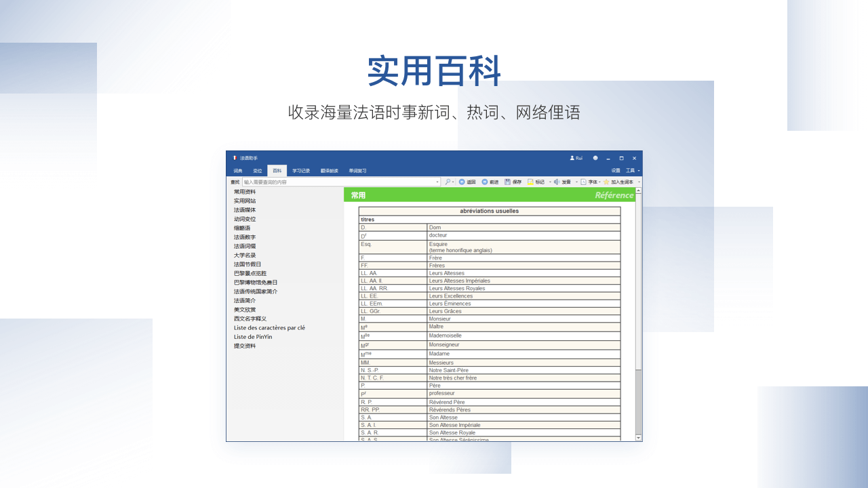
Task: Click the magnifier search icon
Action: tap(448, 181)
